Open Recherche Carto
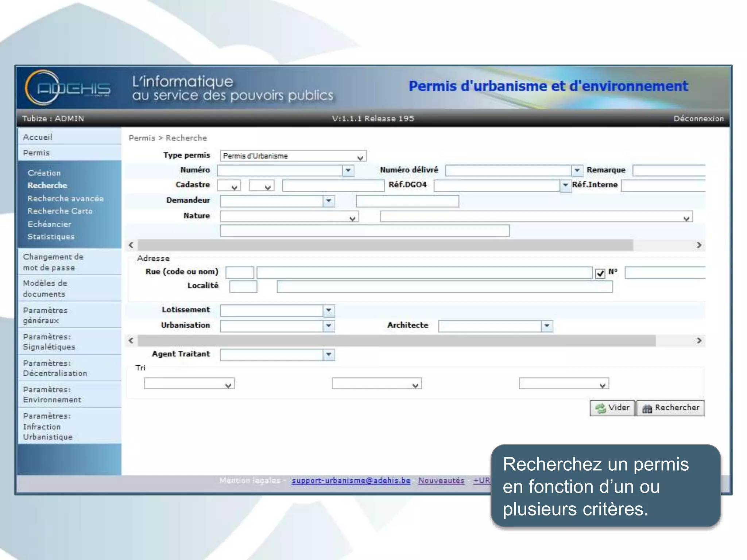Viewport: 747px width, 560px height. click(x=60, y=211)
